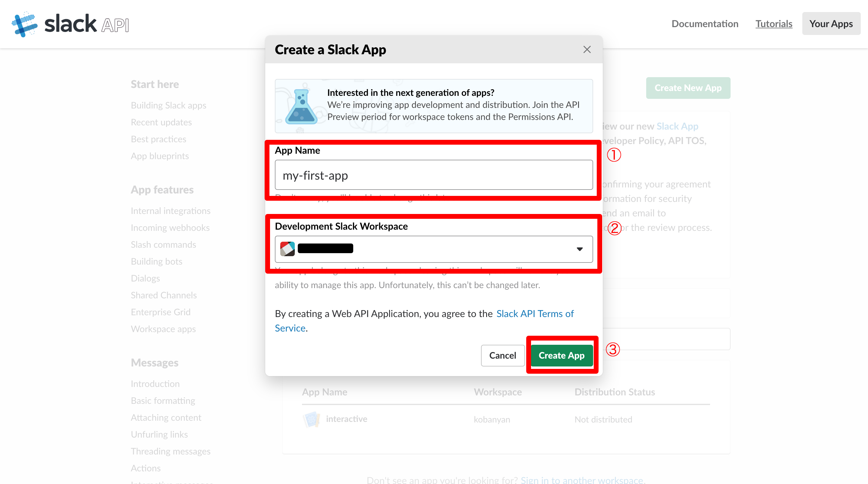The image size is (868, 484).
Task: Click the interactive app's icon in the table
Action: 312,419
